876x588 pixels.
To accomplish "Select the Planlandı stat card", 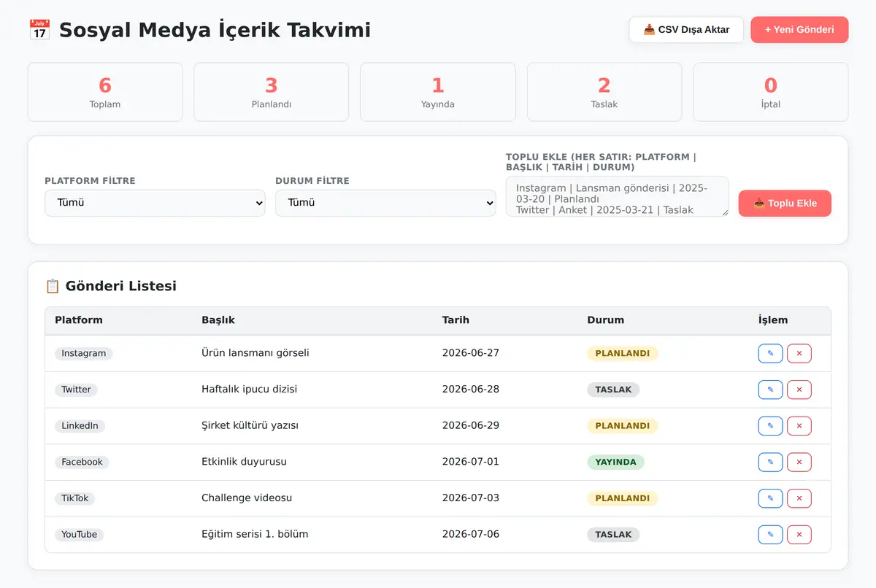I will click(272, 92).
